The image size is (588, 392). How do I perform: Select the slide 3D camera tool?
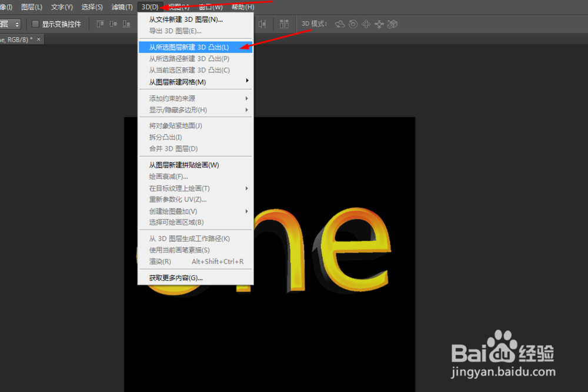pyautogui.click(x=379, y=24)
